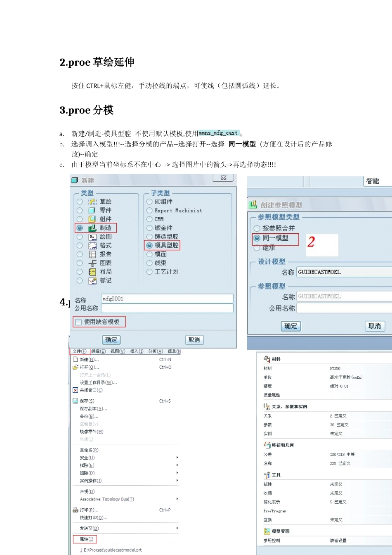Click 确定 in 创建参照模型 dialog
This screenshot has width=392, height=555.
click(291, 326)
